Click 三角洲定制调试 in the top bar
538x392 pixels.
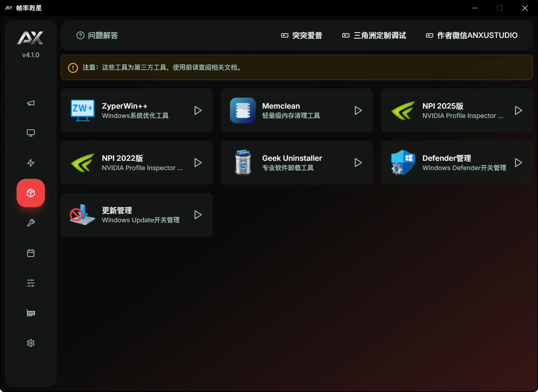coord(374,35)
